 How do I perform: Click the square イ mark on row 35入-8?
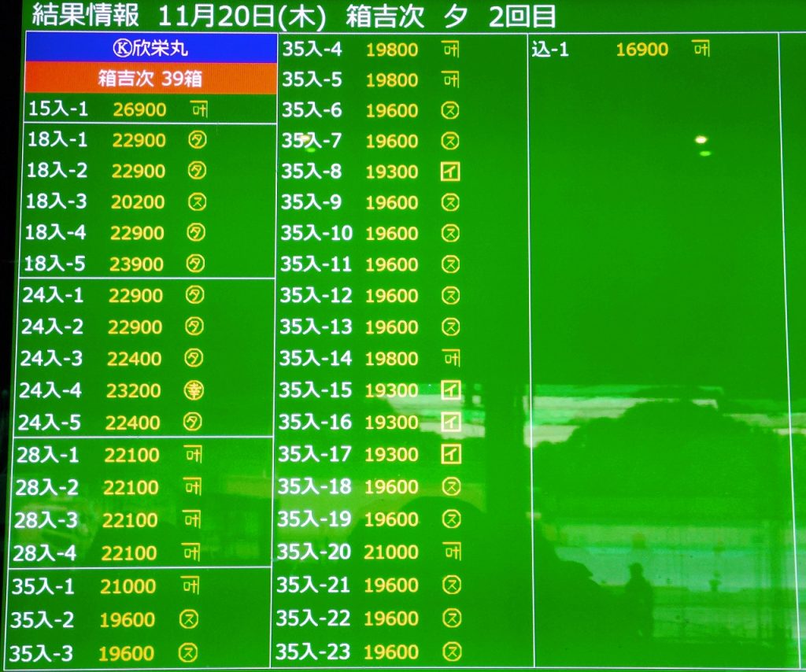pos(450,172)
